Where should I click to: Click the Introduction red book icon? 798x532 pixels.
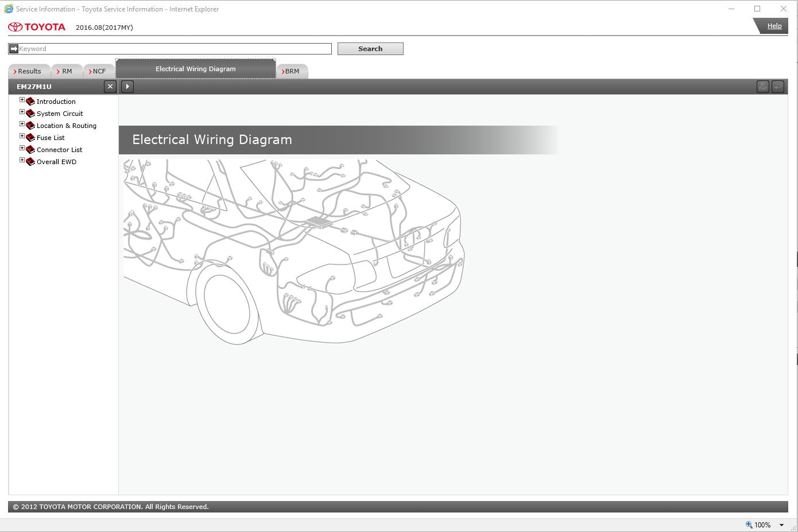coord(30,102)
